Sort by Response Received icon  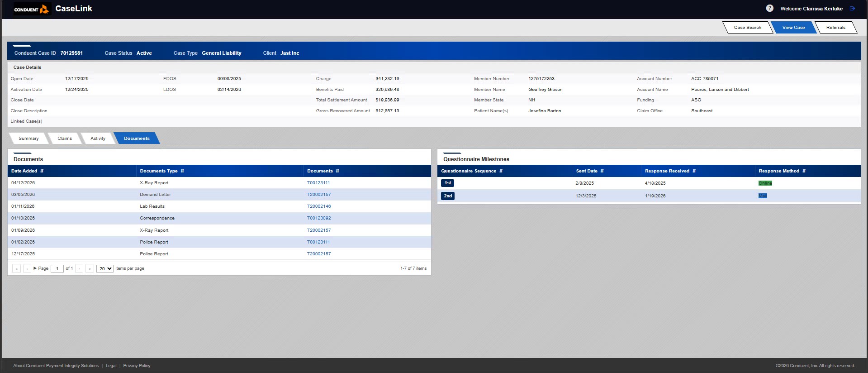click(x=694, y=171)
